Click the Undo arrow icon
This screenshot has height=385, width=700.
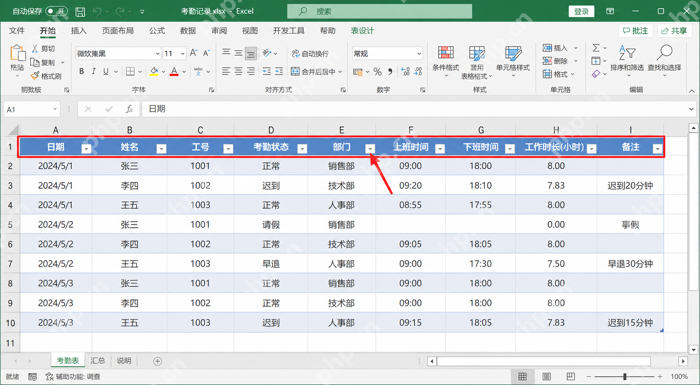[x=98, y=12]
